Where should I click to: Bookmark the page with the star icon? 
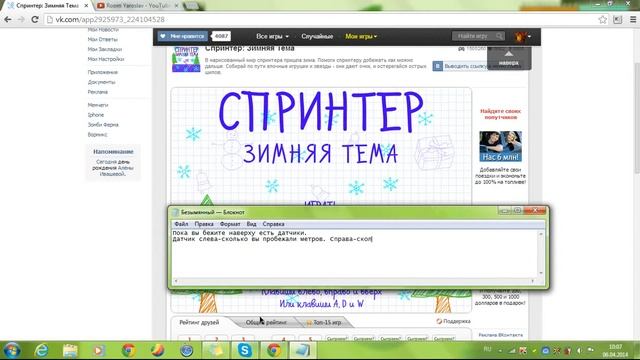point(602,19)
